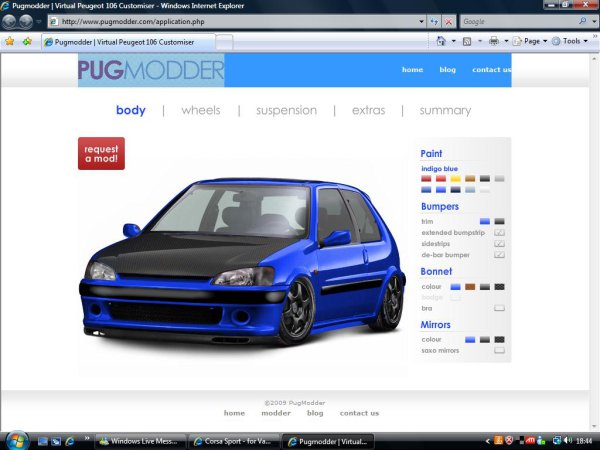This screenshot has height=450, width=600.
Task: Click the IE Back navigation button
Action: click(10, 21)
